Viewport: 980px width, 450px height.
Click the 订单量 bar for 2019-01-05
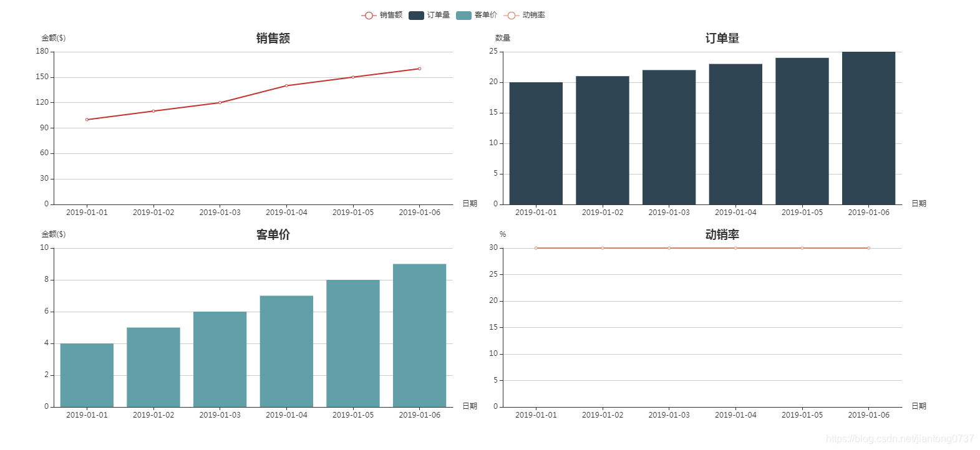(x=802, y=131)
